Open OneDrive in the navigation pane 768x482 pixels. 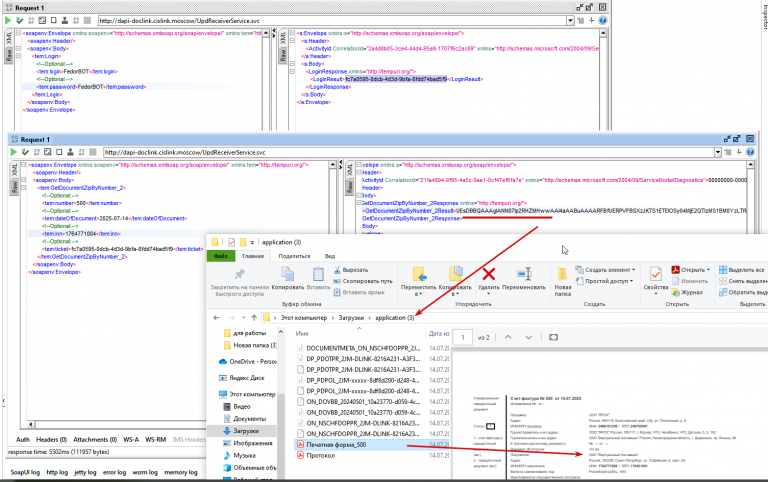(247, 362)
